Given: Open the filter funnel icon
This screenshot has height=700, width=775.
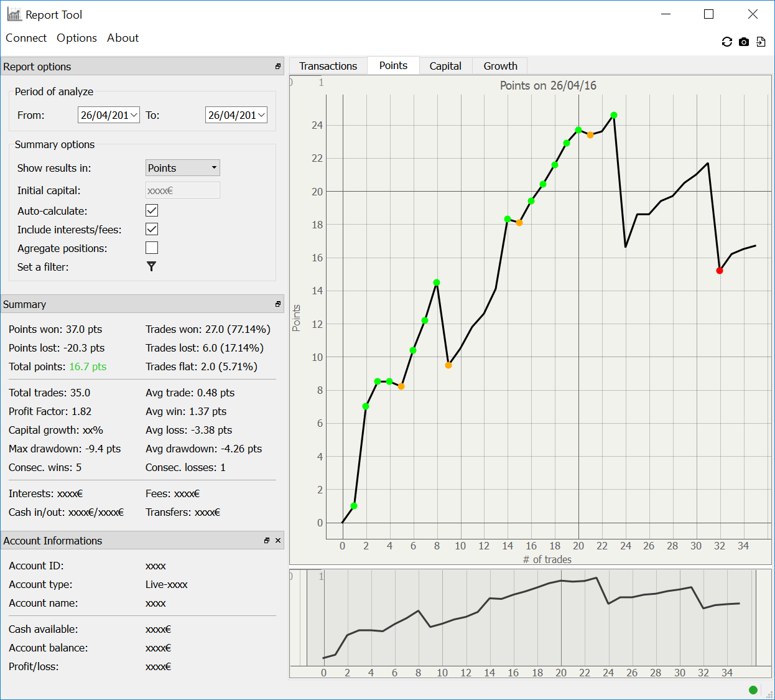Looking at the screenshot, I should (151, 266).
